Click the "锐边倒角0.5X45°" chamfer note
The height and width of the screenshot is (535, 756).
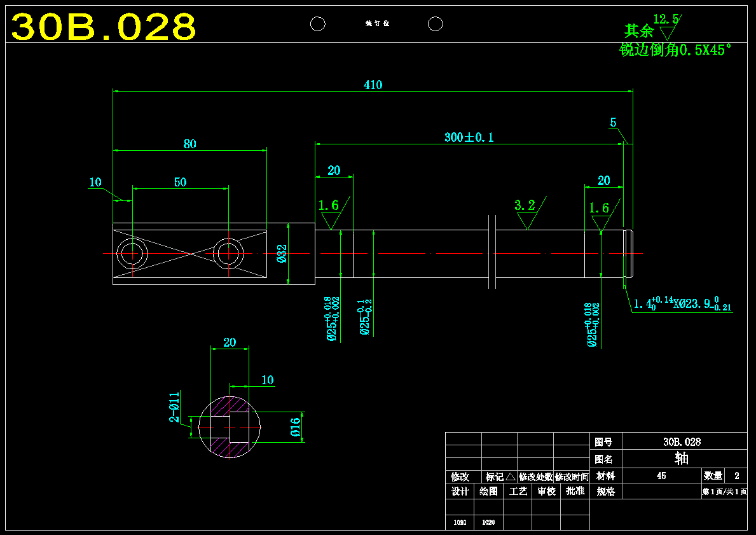point(675,50)
